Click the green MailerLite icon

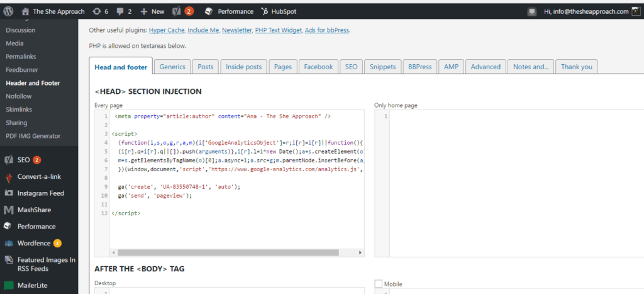(x=9, y=285)
